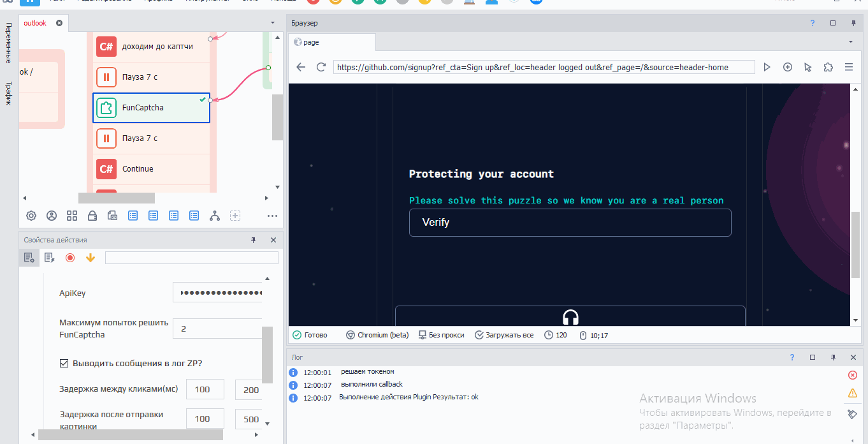Click the headphones audio challenge icon

570,317
